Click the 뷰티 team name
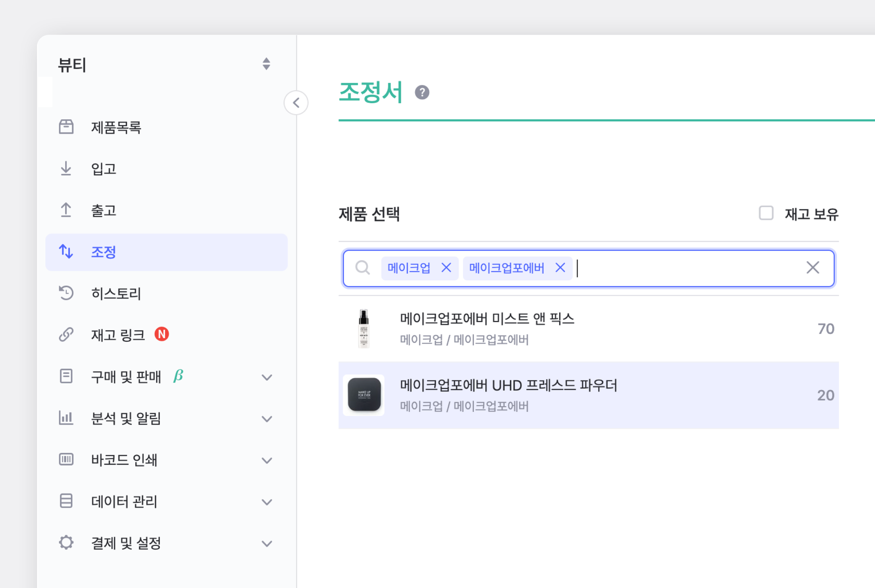The image size is (875, 588). point(72,65)
